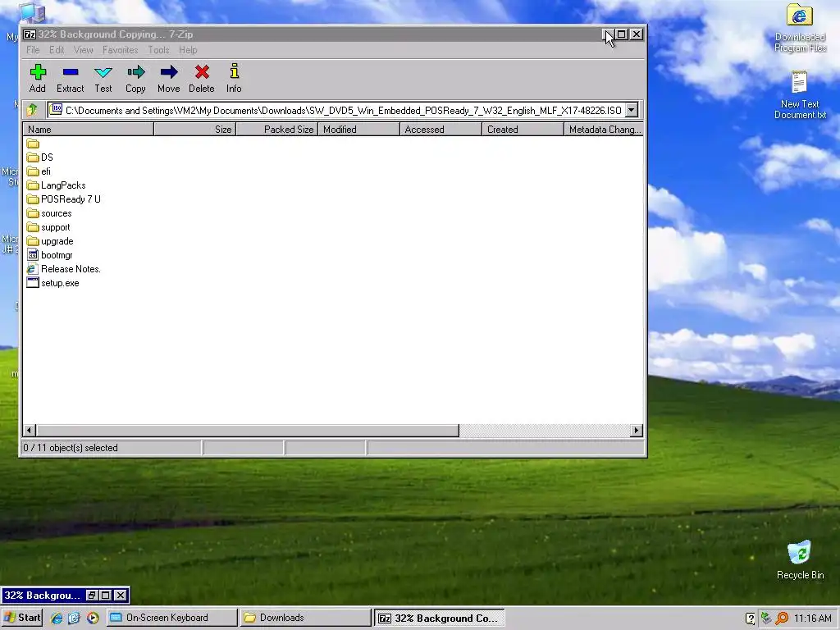Screen dimensions: 840x630
Task: Sort by the Size column
Action: pyautogui.click(x=195, y=129)
